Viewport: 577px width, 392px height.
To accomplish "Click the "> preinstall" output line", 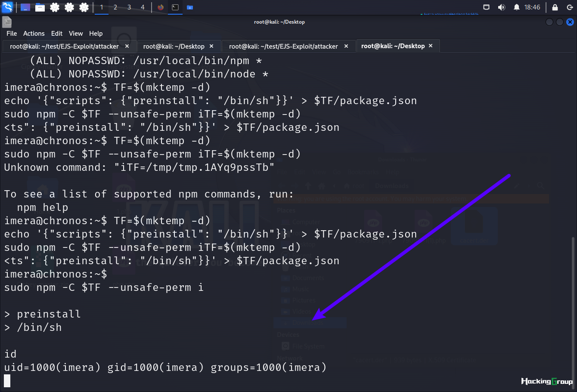I will point(43,314).
